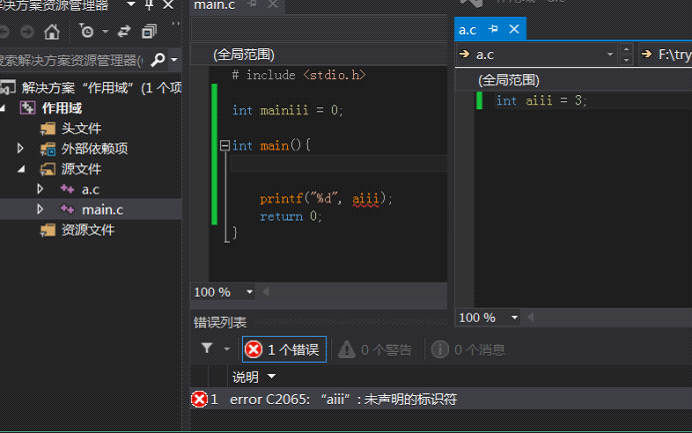Image resolution: width=692 pixels, height=433 pixels.
Task: Expand the main.c tree node
Action: 40,209
